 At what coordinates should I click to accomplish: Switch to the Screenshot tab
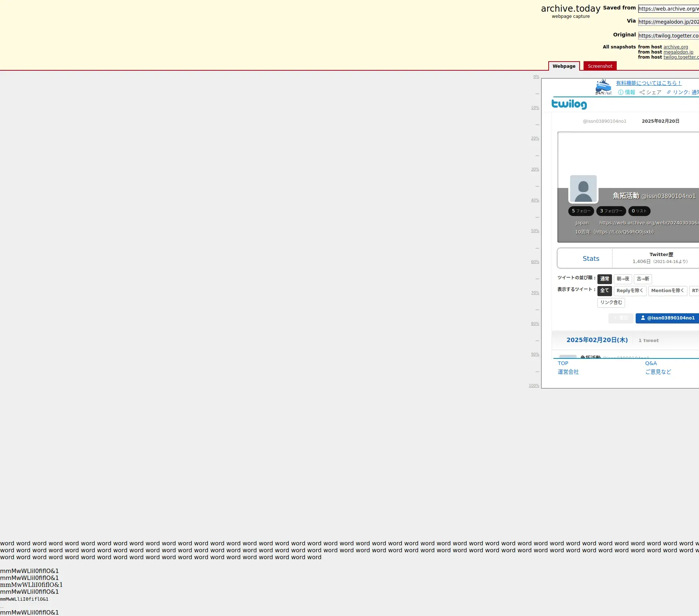pyautogui.click(x=600, y=66)
